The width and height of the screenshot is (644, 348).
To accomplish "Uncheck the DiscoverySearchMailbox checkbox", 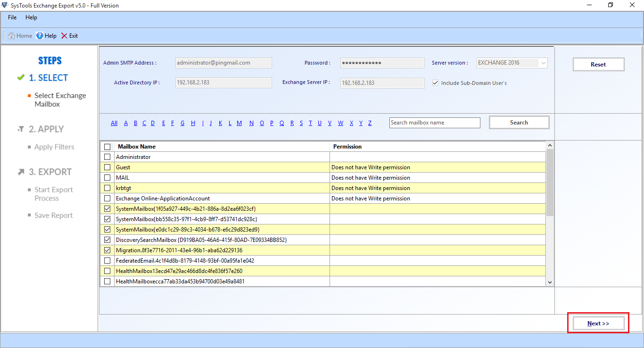I will click(107, 240).
